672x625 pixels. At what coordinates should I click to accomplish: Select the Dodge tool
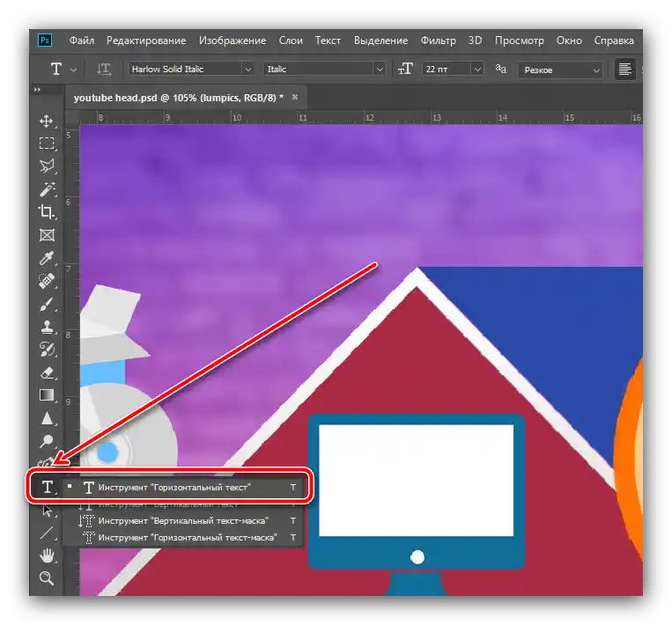tap(47, 441)
